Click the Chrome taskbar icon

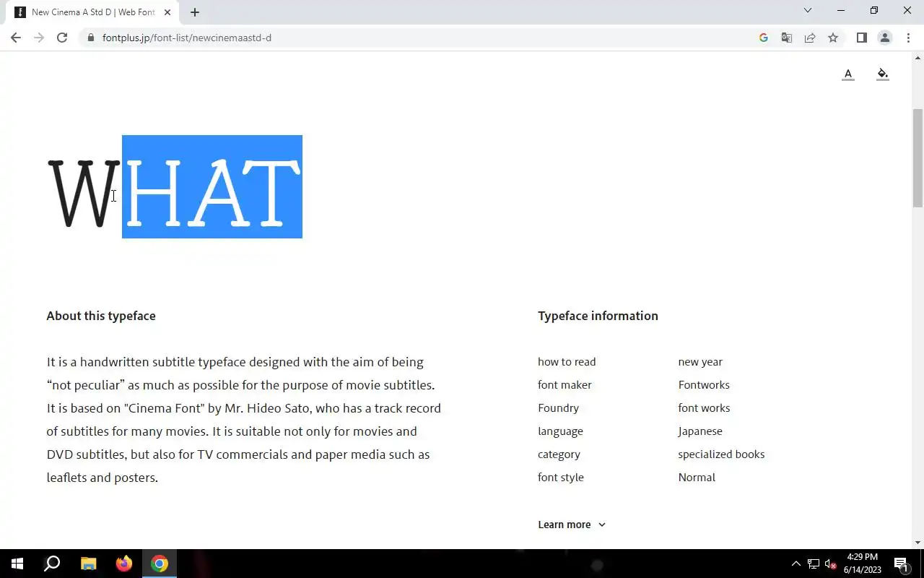point(160,564)
